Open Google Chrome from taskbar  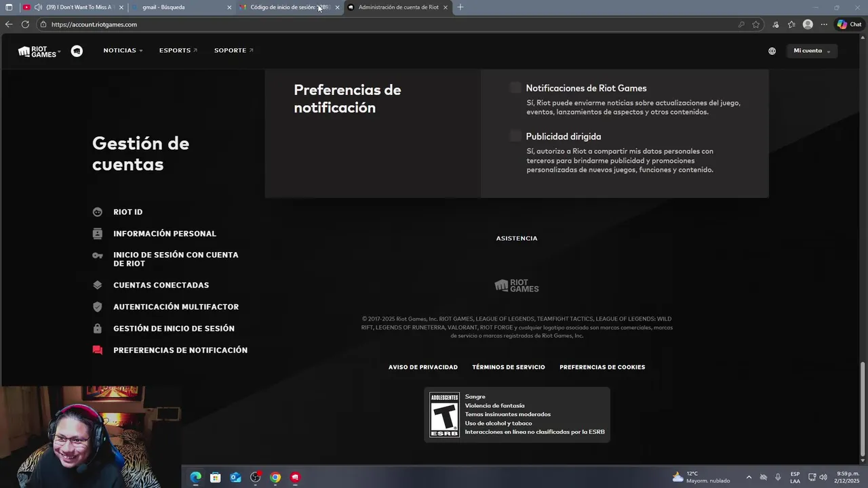pos(275,477)
